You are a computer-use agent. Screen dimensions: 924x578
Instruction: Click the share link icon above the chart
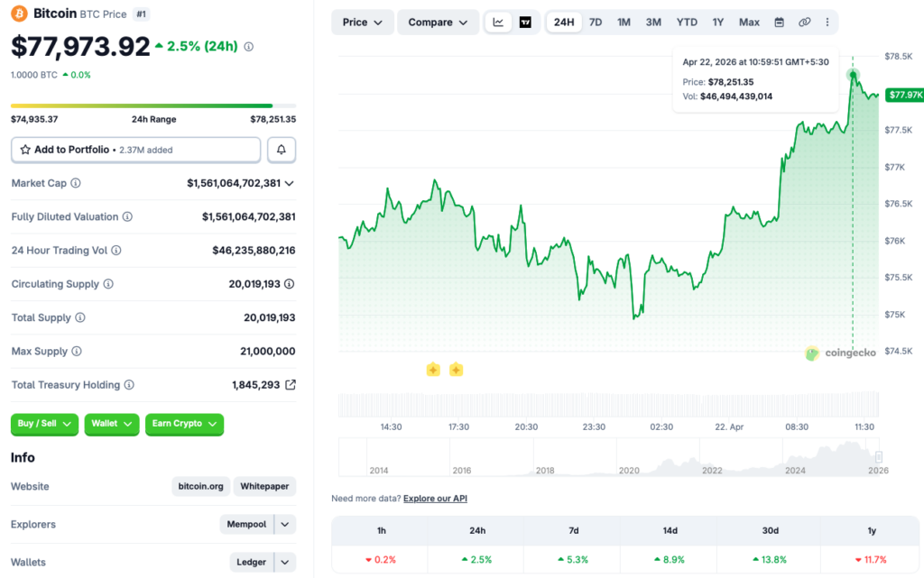[x=804, y=22]
